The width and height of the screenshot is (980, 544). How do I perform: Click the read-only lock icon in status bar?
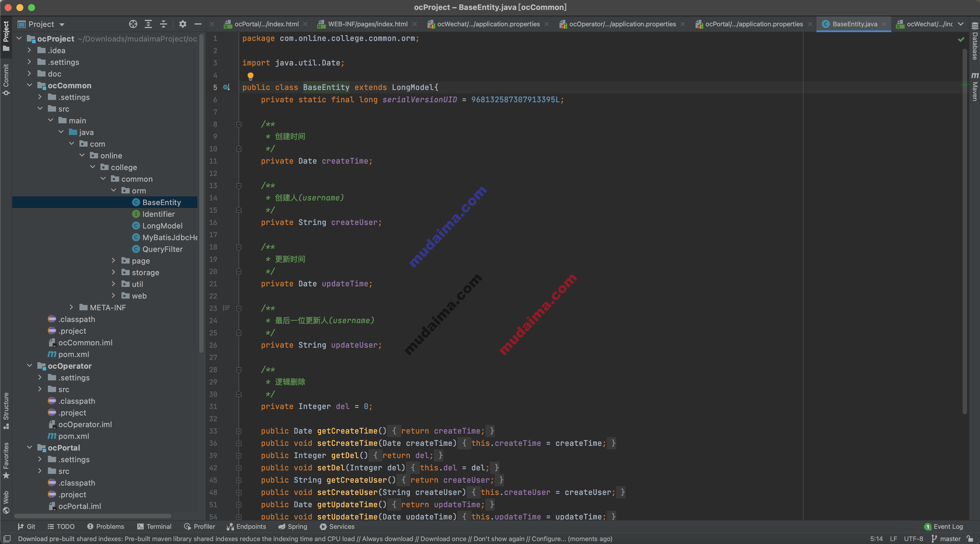coord(970,539)
